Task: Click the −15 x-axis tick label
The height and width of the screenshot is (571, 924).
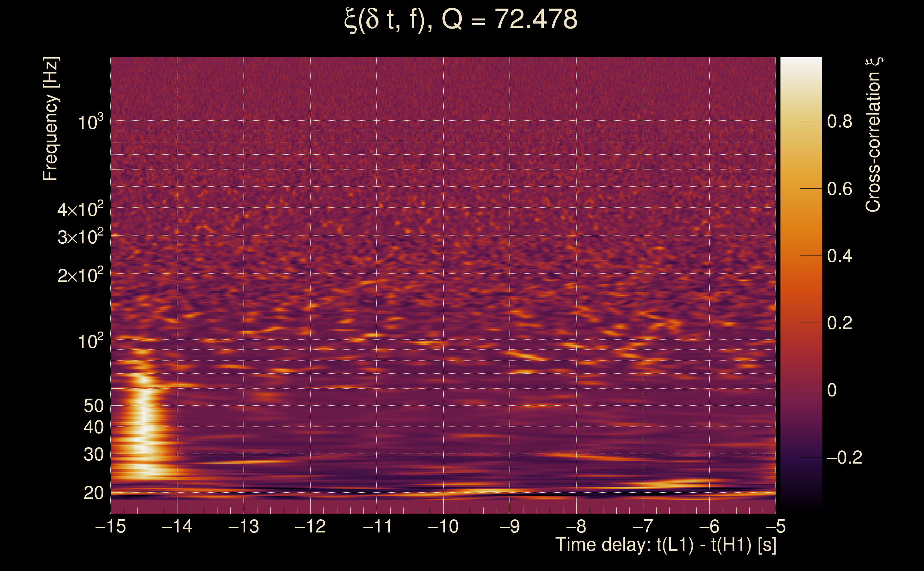Action: click(111, 526)
